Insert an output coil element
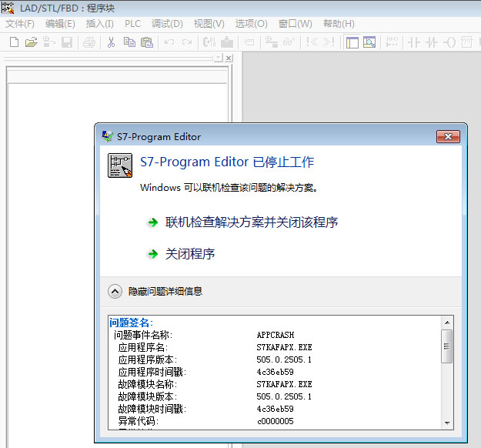Viewport: 481px width, 448px height. point(449,42)
